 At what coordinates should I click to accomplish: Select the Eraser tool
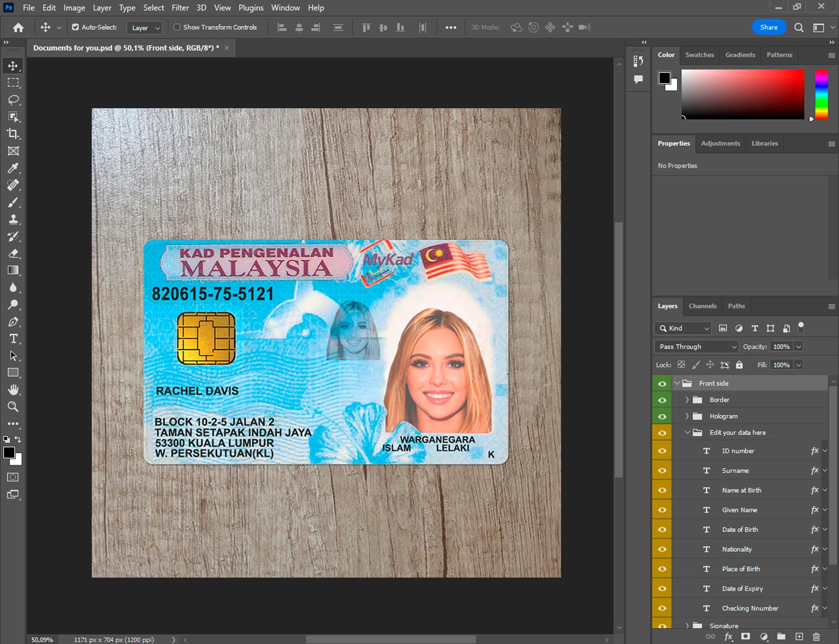[x=13, y=253]
